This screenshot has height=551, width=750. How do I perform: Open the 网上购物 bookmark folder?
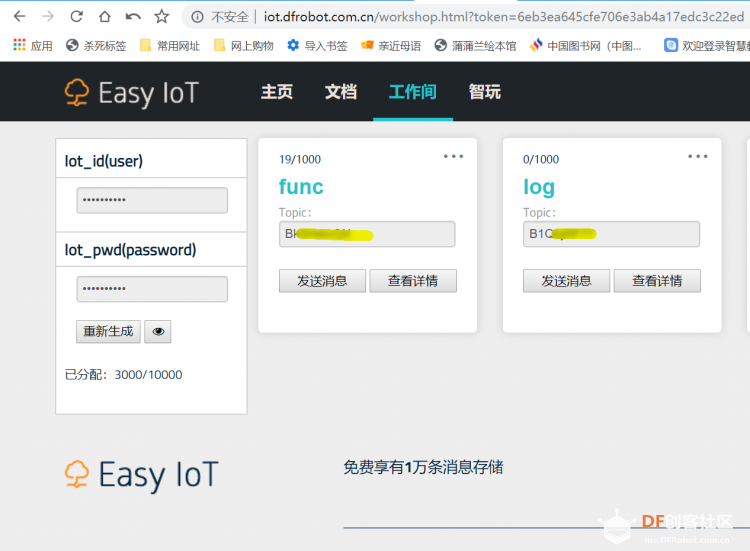(x=244, y=45)
